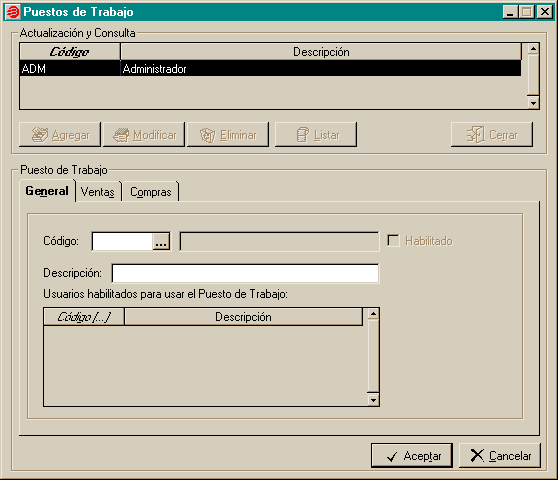The height and width of the screenshot is (480, 558).
Task: Click the Código column header in top list
Action: point(70,52)
